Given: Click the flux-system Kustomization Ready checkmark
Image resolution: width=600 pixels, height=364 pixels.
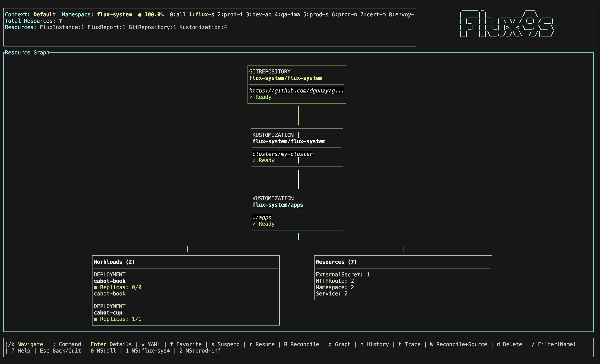Looking at the screenshot, I should click(x=254, y=161).
